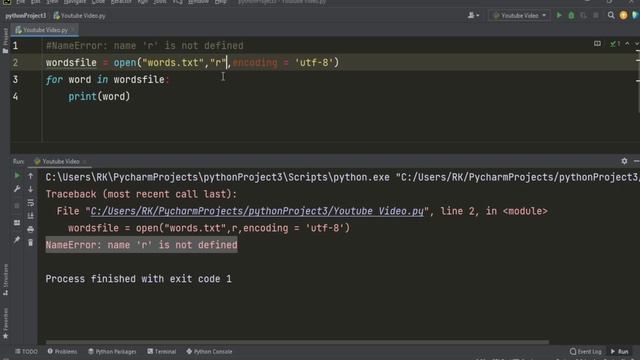The image size is (640, 360).
Task: Open the Problems tool window
Action: point(62,351)
